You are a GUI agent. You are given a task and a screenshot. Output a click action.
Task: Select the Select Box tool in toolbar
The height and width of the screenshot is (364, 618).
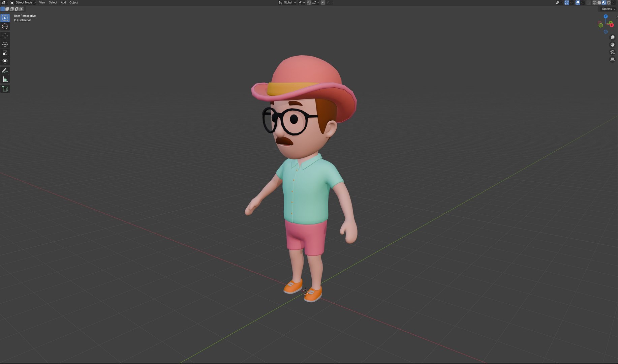5,18
